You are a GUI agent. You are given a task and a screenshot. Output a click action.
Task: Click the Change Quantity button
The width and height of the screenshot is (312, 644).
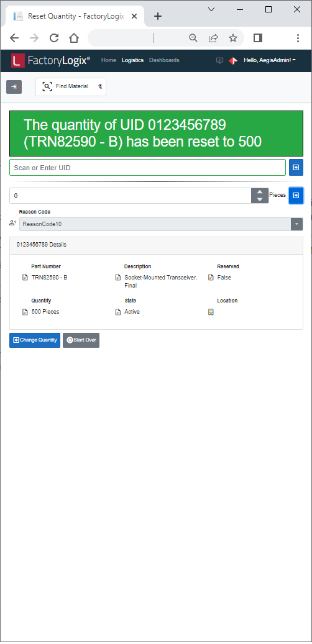click(35, 340)
